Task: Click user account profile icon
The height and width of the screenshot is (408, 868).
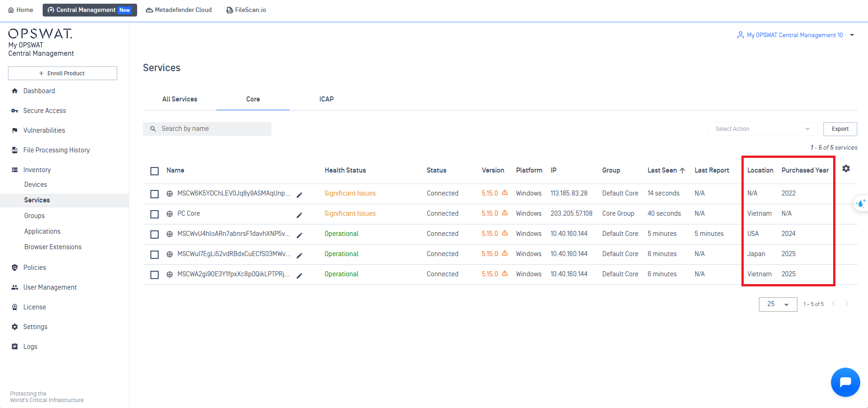Action: click(740, 35)
